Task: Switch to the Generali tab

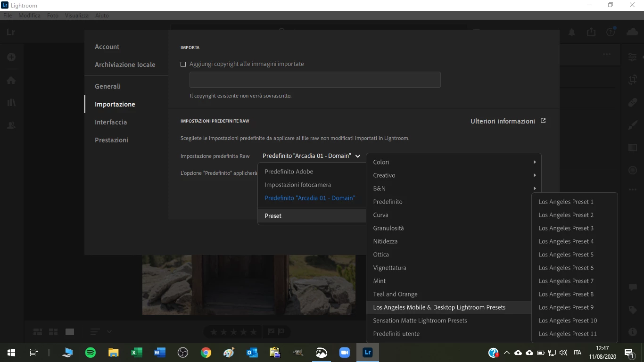Action: point(107,86)
